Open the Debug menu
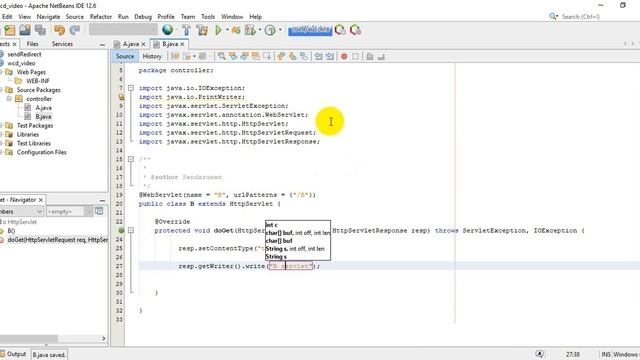Viewport: 640px width, 360px height. click(143, 17)
